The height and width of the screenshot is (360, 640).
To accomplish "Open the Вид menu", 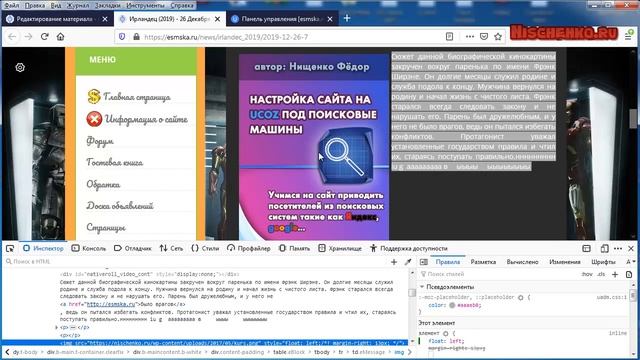I will [56, 6].
